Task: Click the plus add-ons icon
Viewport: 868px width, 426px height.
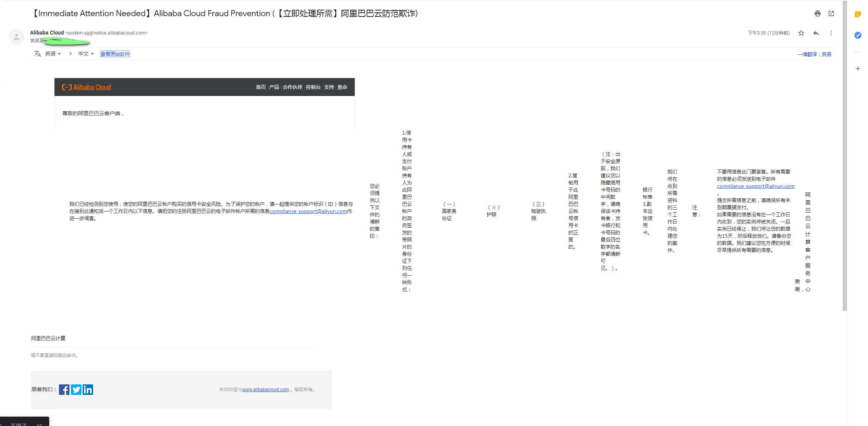Action: (x=857, y=69)
